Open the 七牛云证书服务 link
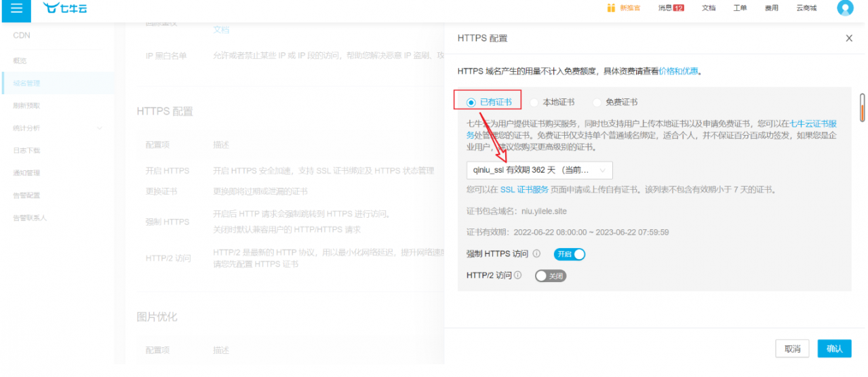The height and width of the screenshot is (377, 868). click(x=813, y=124)
